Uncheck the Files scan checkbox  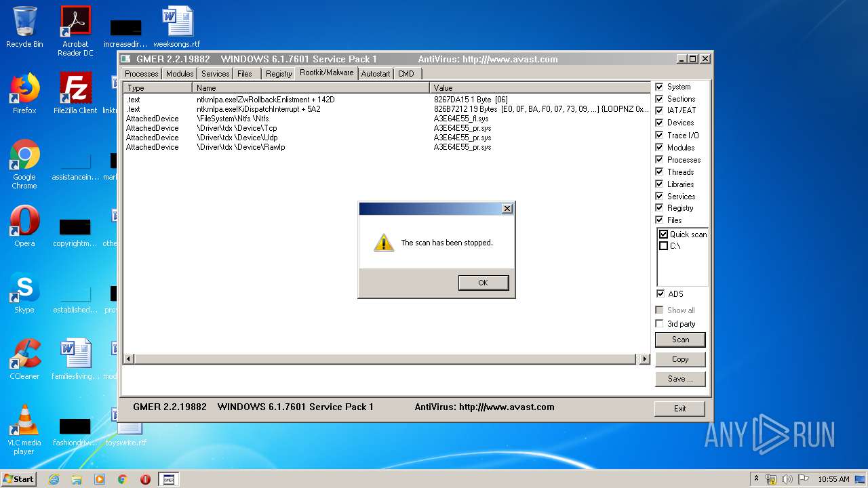click(659, 220)
